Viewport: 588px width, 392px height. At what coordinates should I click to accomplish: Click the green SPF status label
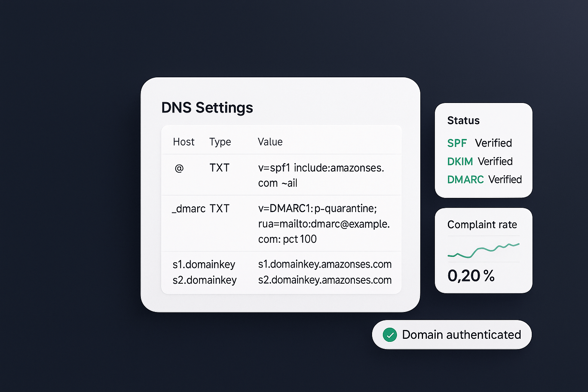coord(457,143)
